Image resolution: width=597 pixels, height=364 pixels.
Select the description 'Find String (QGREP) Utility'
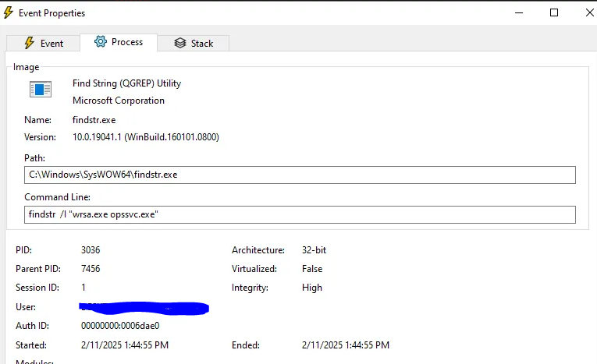pos(126,83)
